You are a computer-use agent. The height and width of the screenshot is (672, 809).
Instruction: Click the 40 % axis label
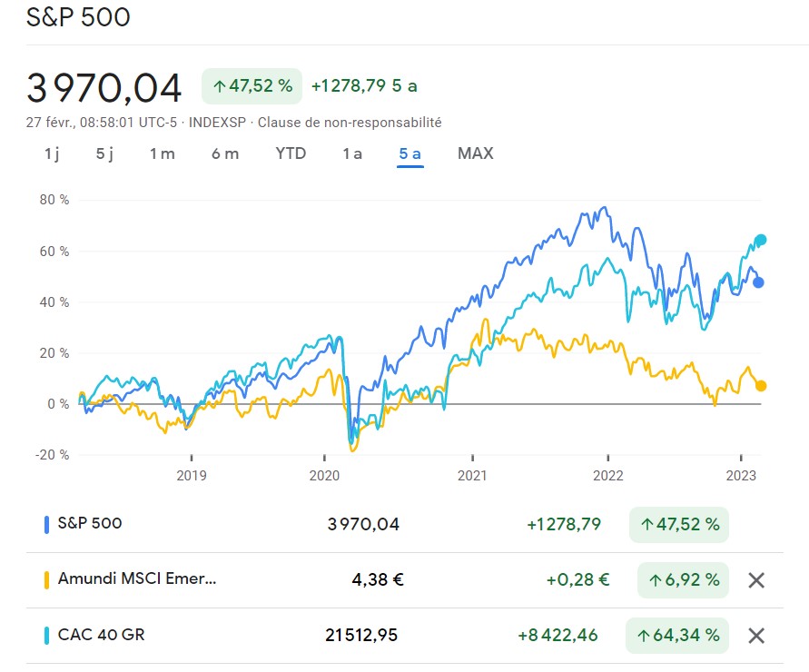tap(54, 301)
